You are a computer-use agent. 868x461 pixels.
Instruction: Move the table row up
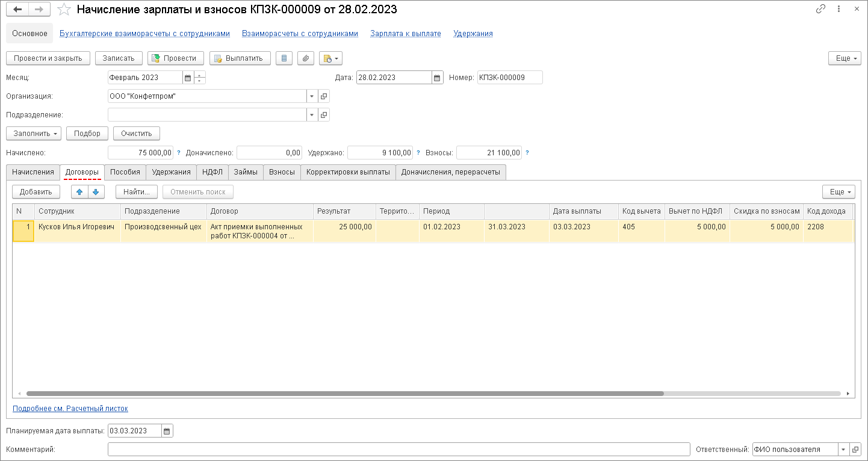click(79, 192)
